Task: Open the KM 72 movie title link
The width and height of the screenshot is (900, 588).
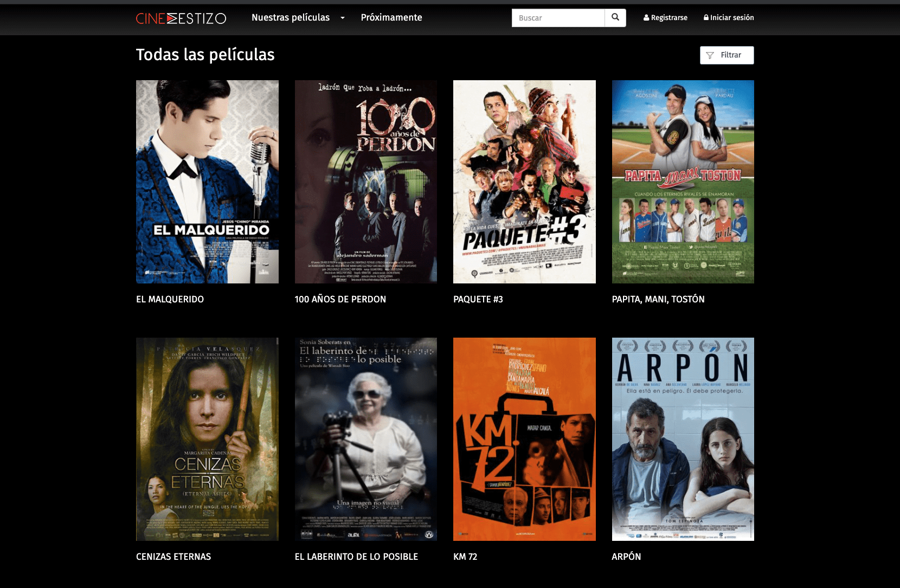Action: pyautogui.click(x=465, y=557)
